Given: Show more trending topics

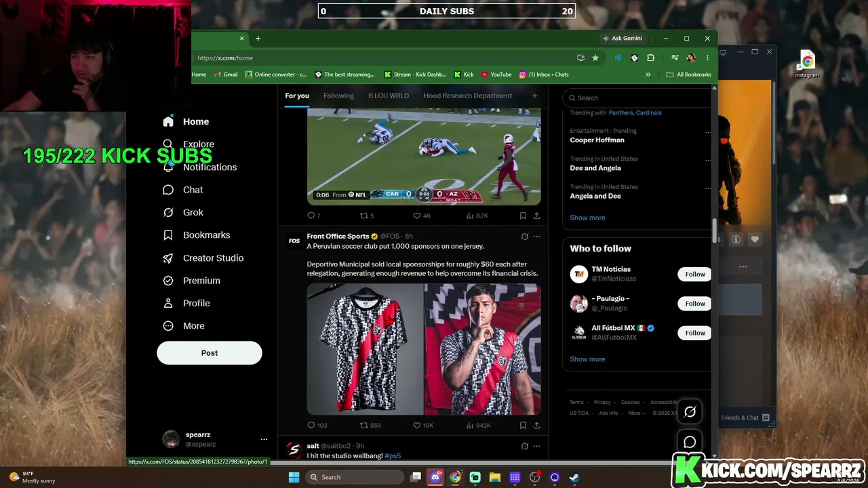Looking at the screenshot, I should 587,218.
